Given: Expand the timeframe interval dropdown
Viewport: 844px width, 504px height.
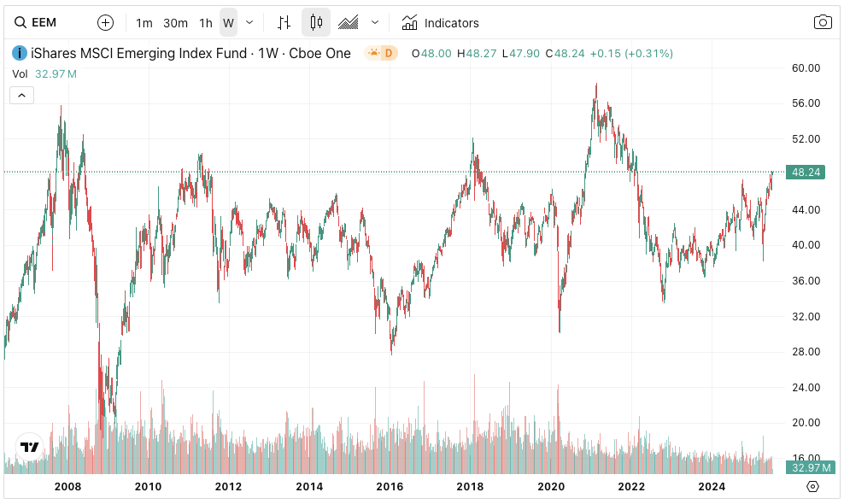Looking at the screenshot, I should click(x=249, y=23).
